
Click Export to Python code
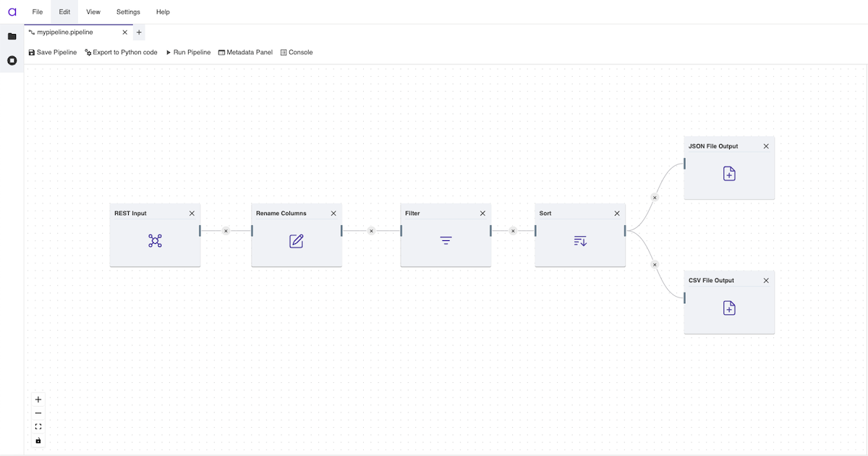[121, 52]
